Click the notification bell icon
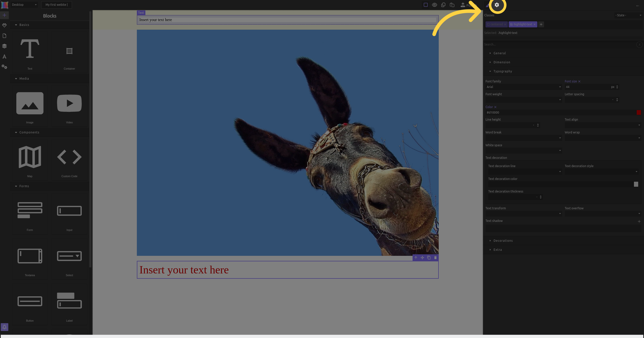This screenshot has width=644, height=338. click(x=5, y=327)
